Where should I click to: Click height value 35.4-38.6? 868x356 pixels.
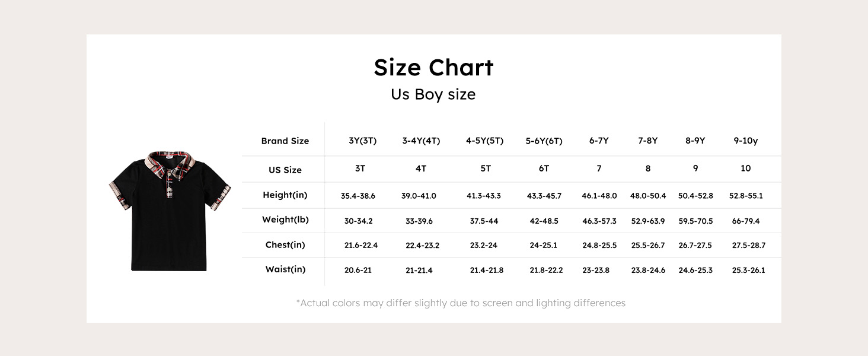tap(358, 196)
